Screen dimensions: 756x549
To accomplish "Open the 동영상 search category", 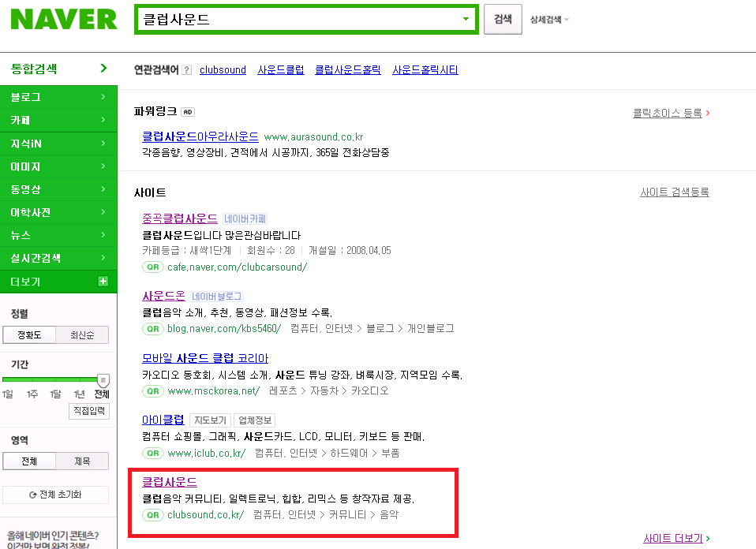I will (x=58, y=189).
